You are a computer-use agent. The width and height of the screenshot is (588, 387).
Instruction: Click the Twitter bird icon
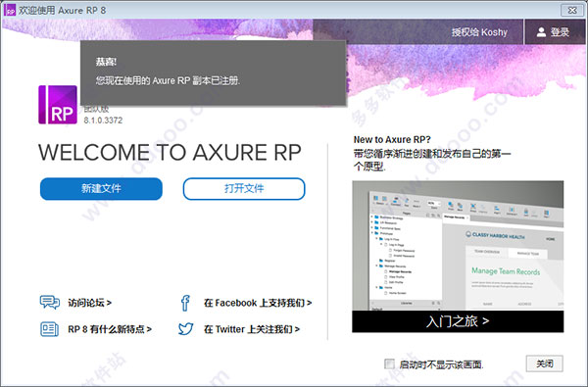pos(185,329)
